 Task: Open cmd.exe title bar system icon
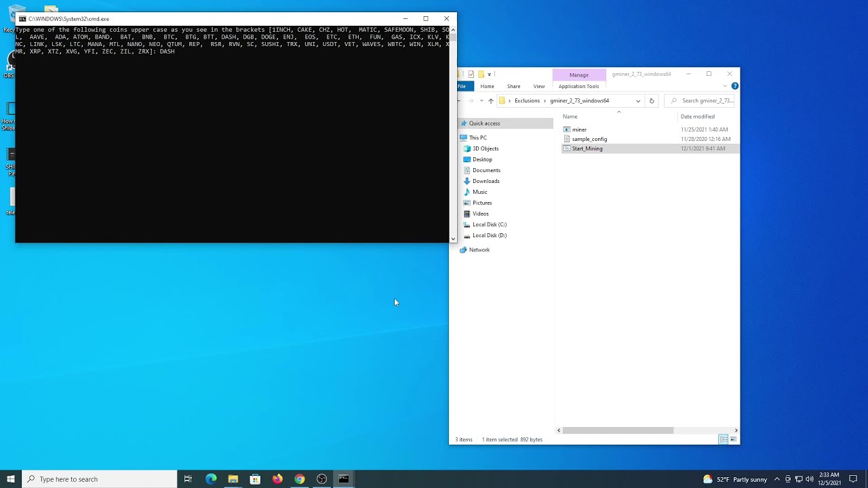(22, 19)
